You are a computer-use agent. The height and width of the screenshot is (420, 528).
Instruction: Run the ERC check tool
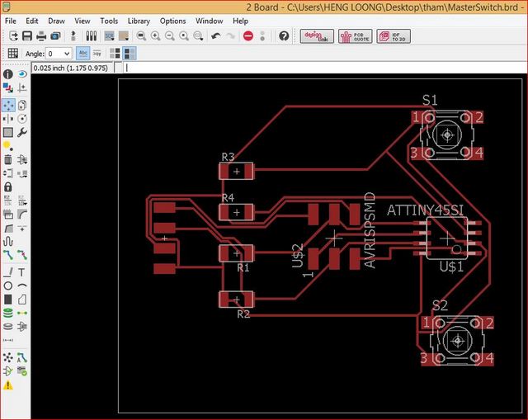pyautogui.click(x=8, y=371)
